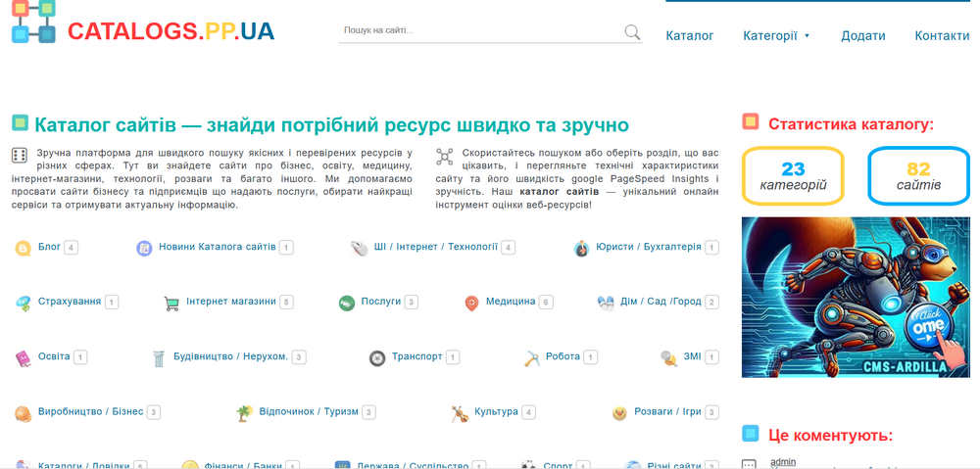Screen dimensions: 980x469
Task: Open the Послуги category link
Action: (380, 301)
